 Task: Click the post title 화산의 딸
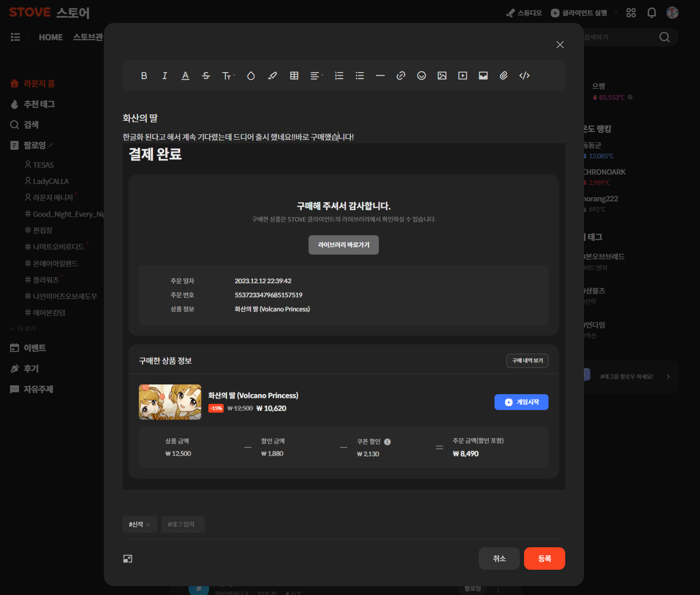pos(140,118)
